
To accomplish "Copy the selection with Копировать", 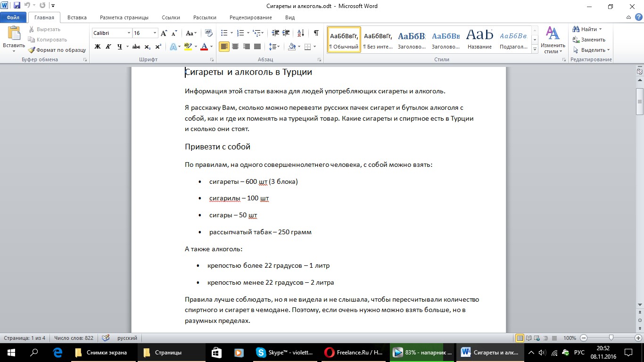I will (48, 40).
